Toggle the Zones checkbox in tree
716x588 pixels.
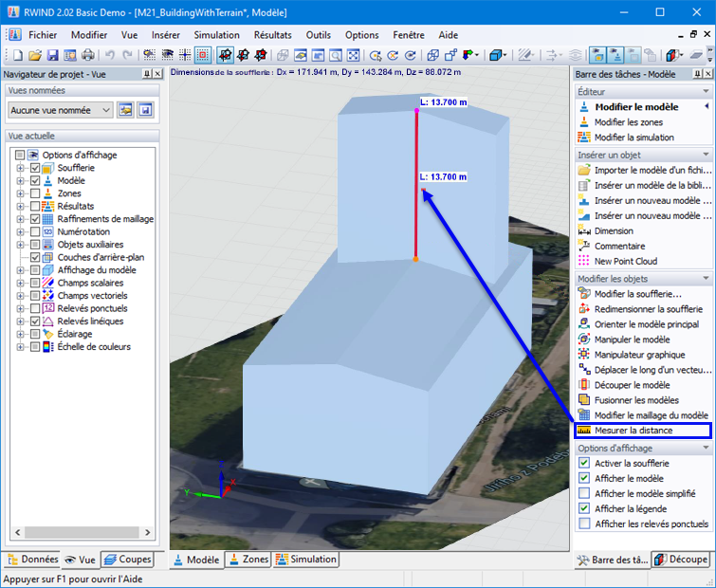pos(35,193)
